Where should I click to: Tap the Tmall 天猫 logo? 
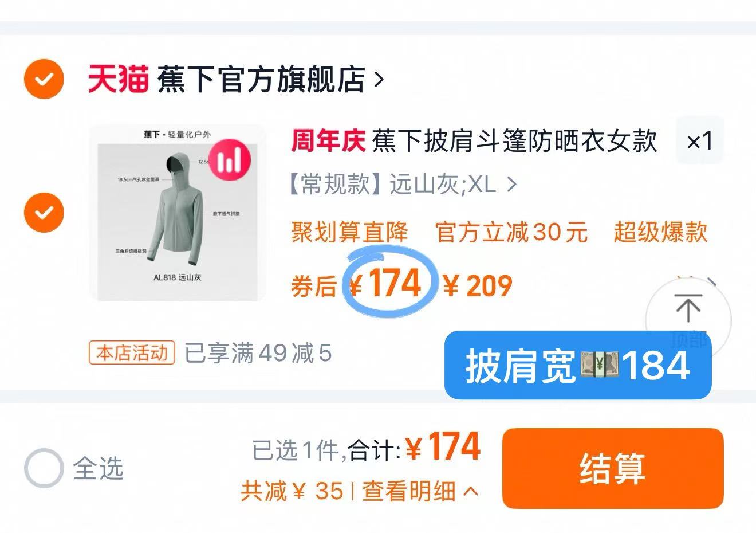(x=118, y=79)
